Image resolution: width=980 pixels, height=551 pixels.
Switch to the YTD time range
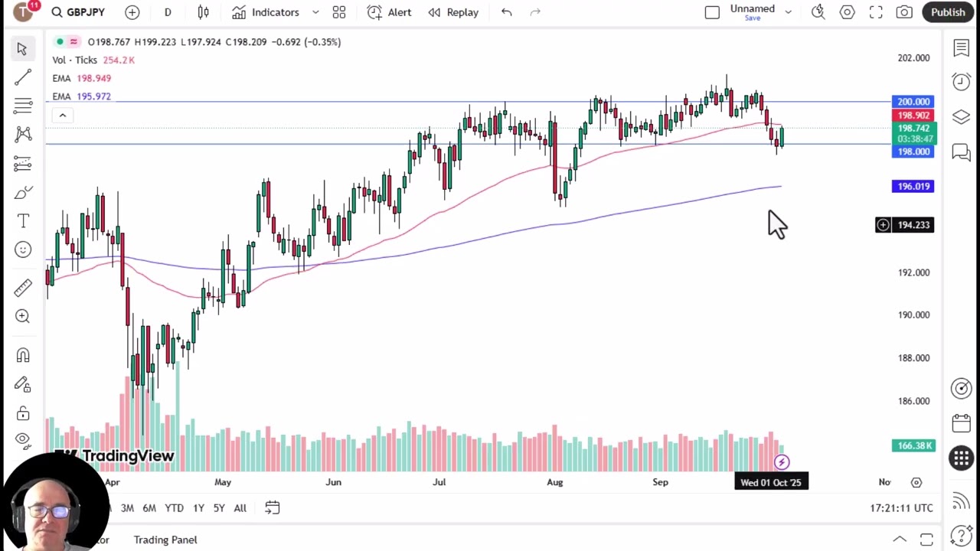click(174, 508)
